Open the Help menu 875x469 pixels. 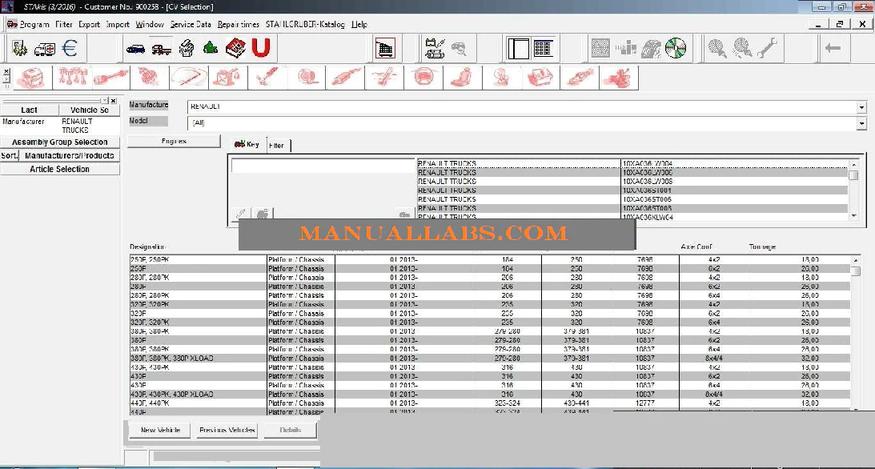tap(359, 25)
